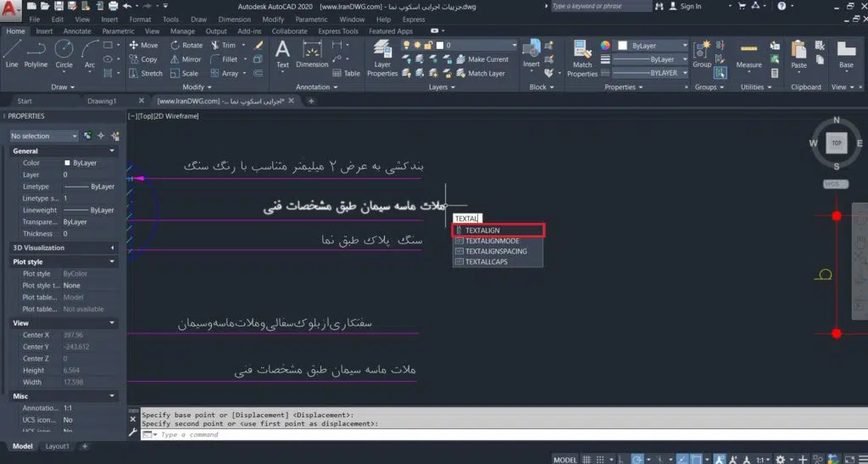Open the Dimension menu
This screenshot has width=868, height=464.
coord(235,20)
